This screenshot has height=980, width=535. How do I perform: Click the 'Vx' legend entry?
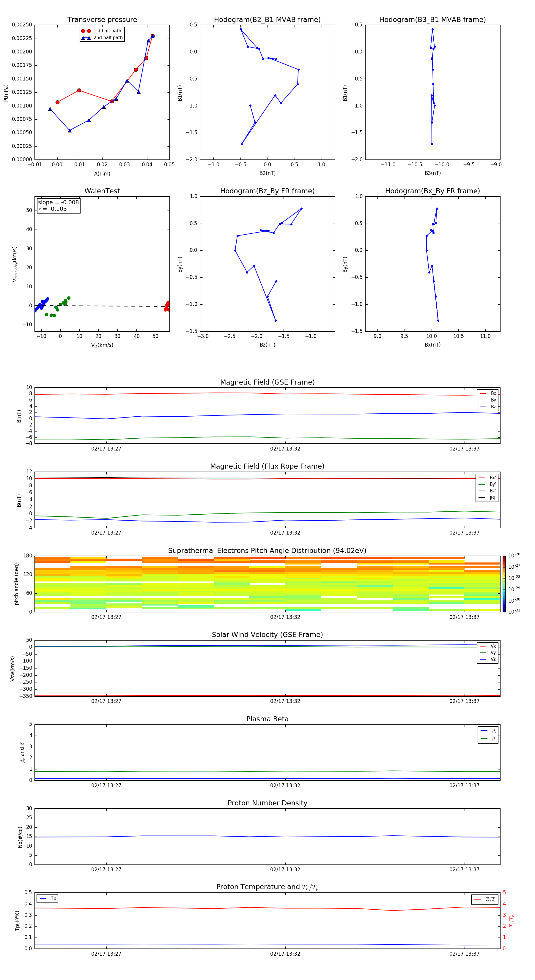click(488, 646)
